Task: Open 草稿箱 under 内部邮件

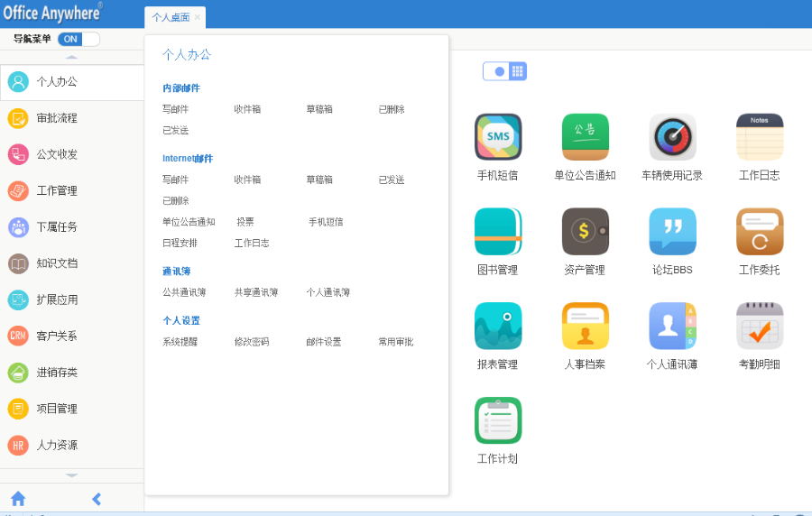Action: (319, 109)
